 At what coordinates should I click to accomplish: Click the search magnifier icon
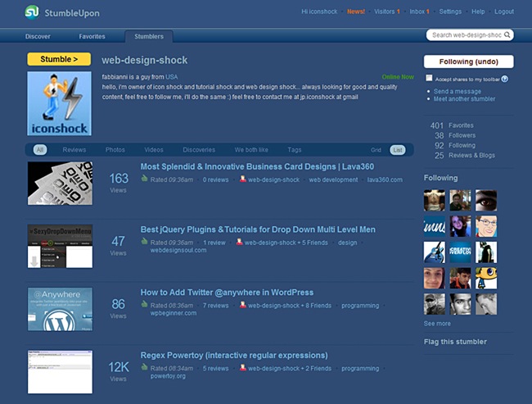(507, 35)
